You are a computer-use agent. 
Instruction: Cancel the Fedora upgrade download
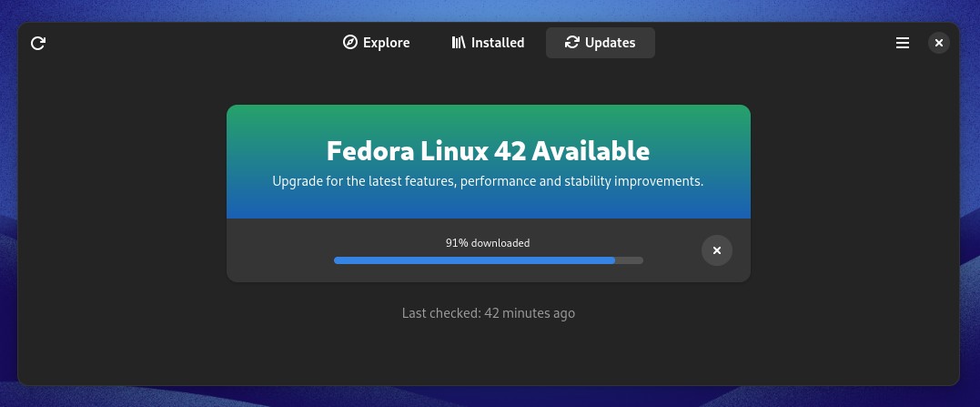(x=717, y=250)
